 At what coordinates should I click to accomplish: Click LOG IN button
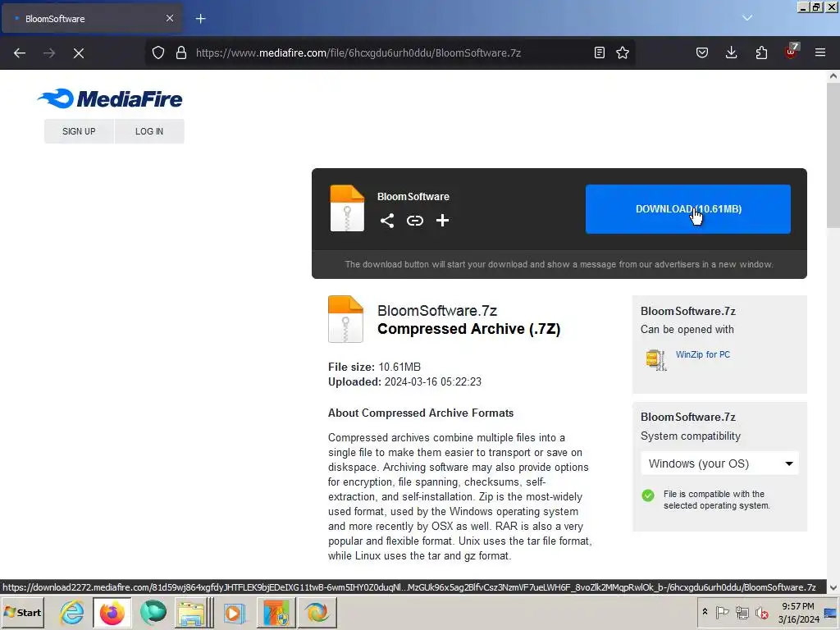(149, 131)
